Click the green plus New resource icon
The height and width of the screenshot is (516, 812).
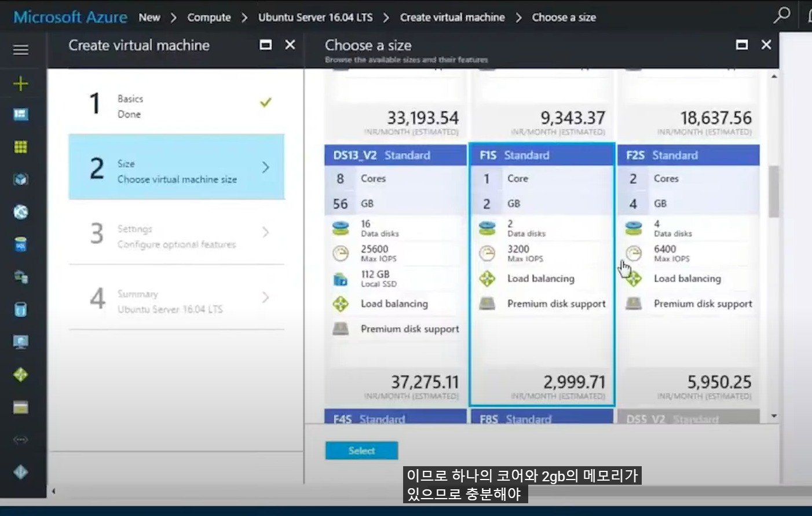click(21, 84)
